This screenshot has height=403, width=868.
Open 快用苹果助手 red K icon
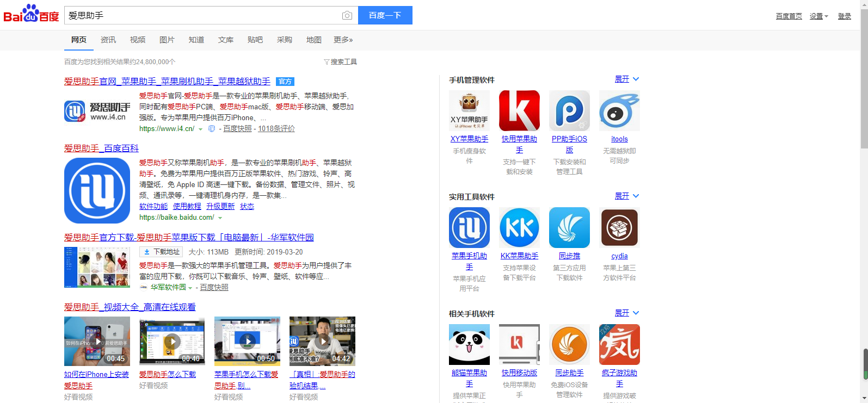point(519,110)
